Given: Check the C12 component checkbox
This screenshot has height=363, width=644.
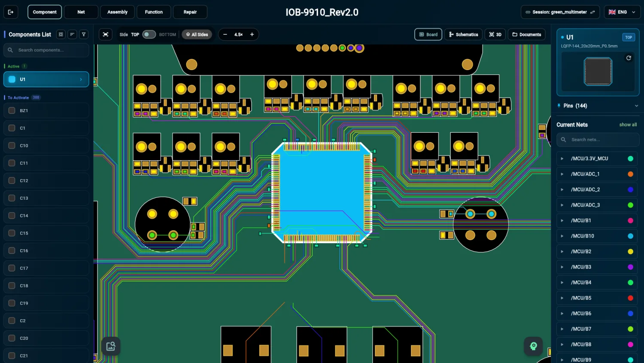Looking at the screenshot, I should [12, 180].
